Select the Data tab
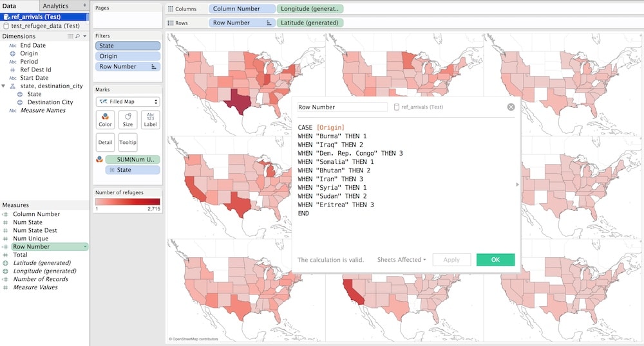 (10, 6)
